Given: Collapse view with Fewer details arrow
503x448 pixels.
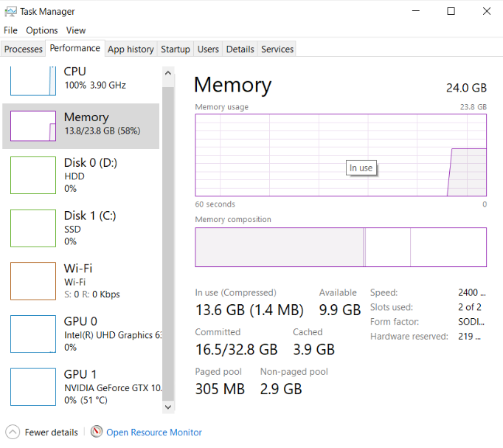Looking at the screenshot, I should click(x=13, y=432).
